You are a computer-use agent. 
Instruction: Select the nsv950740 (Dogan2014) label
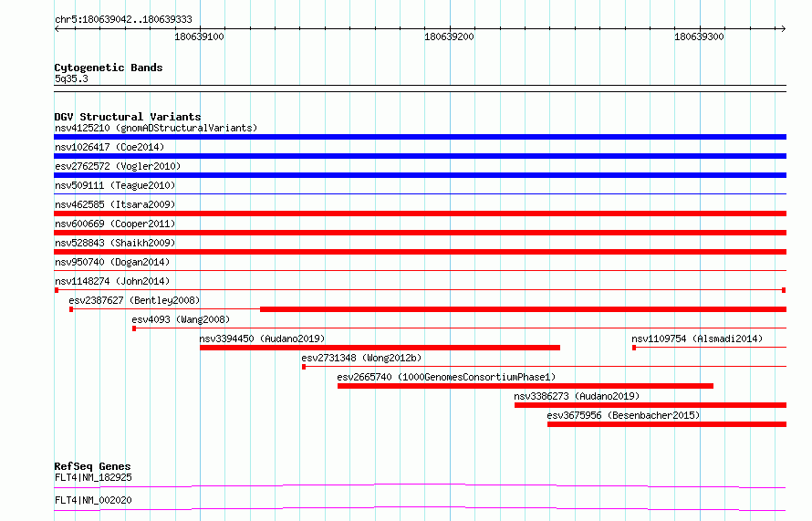[112, 262]
